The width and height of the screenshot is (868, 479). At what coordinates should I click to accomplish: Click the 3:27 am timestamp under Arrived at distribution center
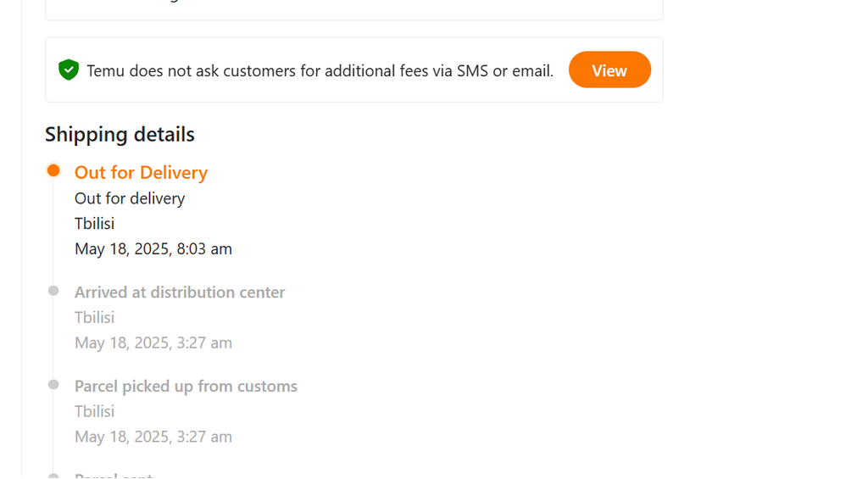pos(153,343)
